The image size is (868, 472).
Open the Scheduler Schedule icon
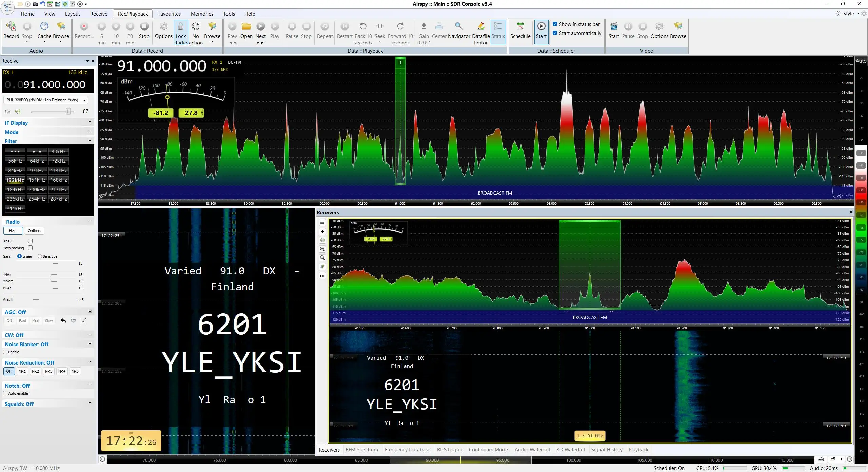(520, 26)
